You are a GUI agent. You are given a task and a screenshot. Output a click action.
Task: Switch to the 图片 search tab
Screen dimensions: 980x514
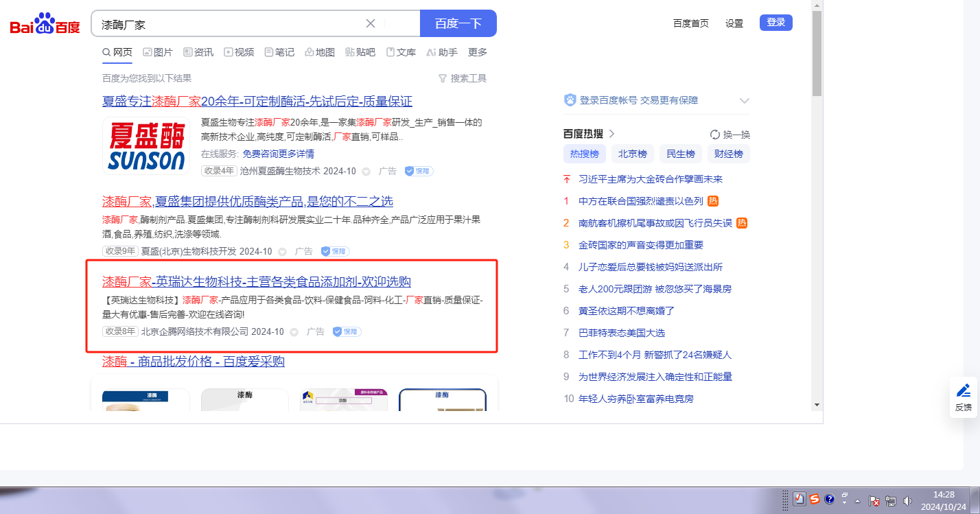(x=158, y=52)
